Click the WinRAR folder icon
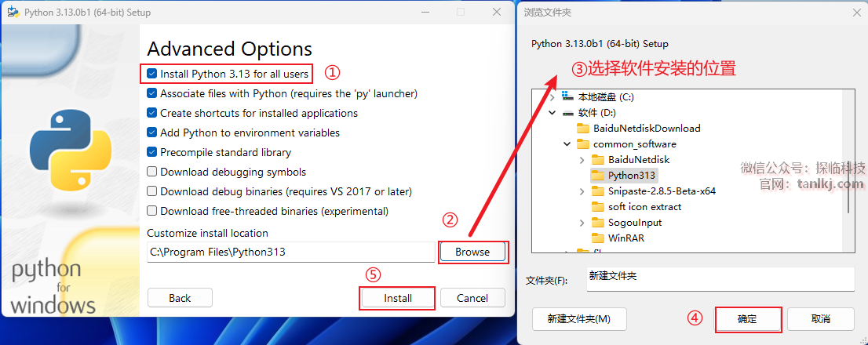This screenshot has width=868, height=345. (x=597, y=238)
